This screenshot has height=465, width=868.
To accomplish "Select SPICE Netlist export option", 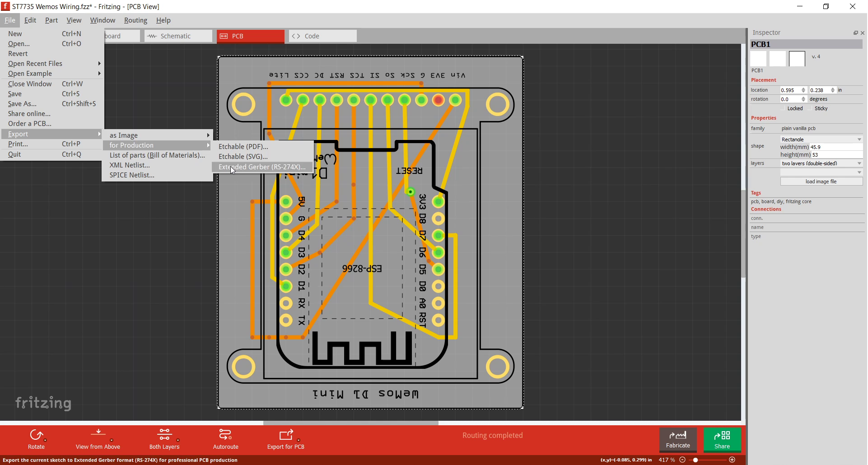I will (157, 175).
